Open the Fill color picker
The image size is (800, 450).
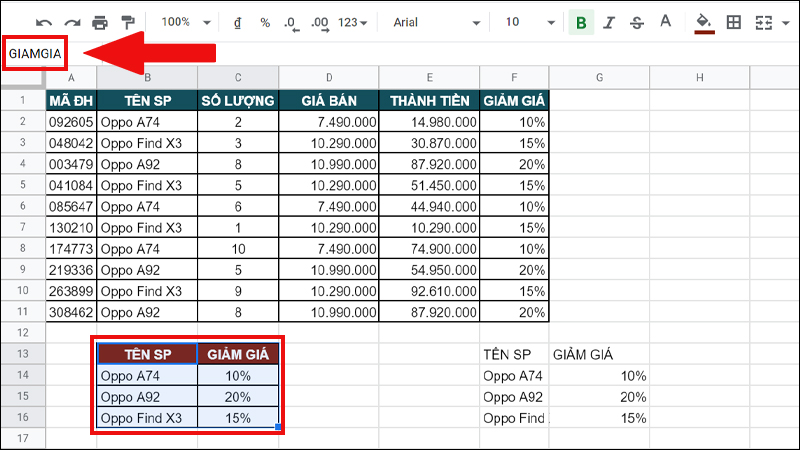[704, 22]
